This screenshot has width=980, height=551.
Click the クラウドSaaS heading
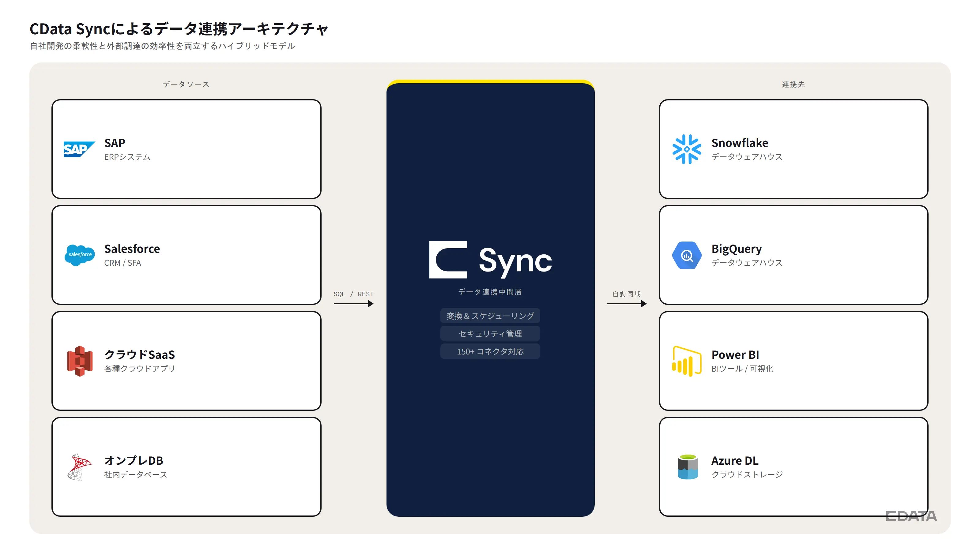[140, 354]
